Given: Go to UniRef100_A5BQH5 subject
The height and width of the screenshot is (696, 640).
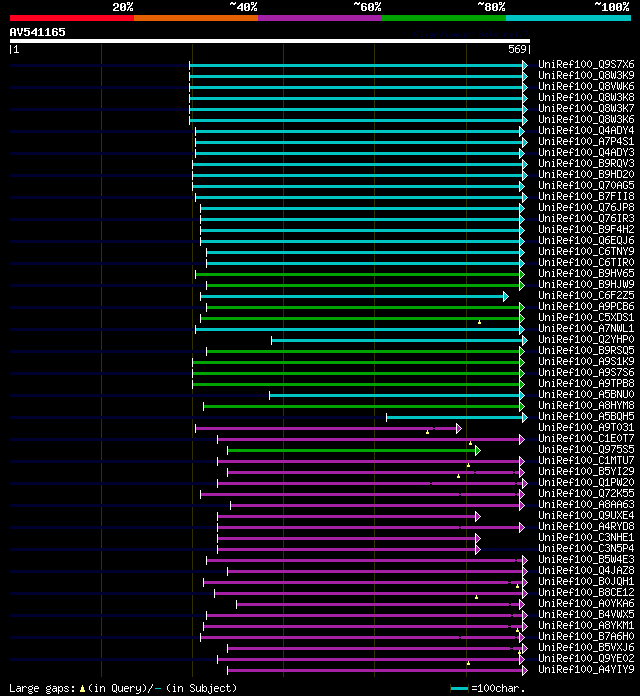Looking at the screenshot, I should (586, 416).
